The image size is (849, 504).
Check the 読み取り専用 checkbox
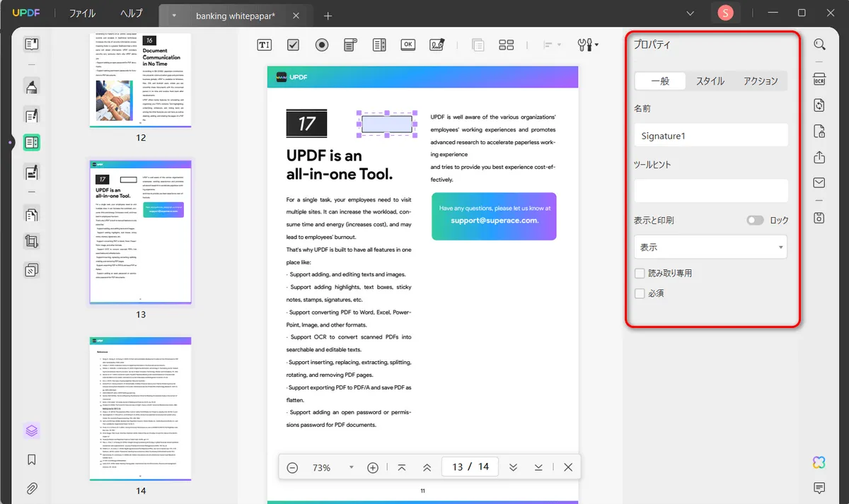click(x=640, y=273)
